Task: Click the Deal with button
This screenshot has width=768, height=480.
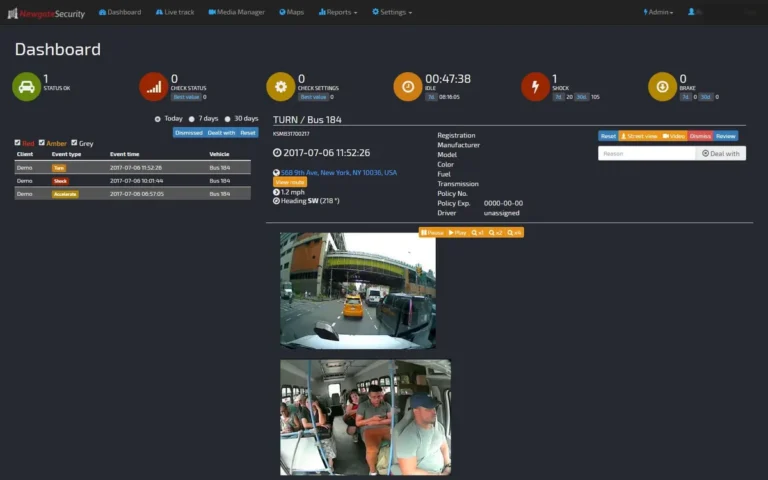Action: tap(721, 153)
